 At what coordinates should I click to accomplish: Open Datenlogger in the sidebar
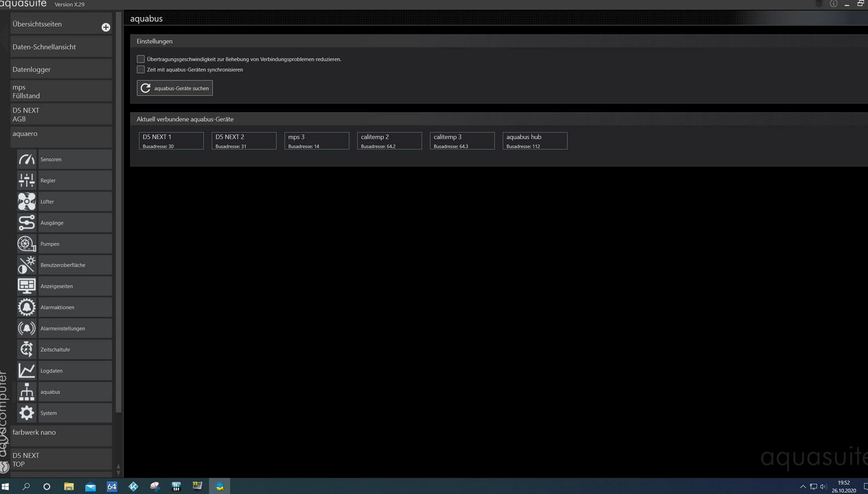(61, 69)
